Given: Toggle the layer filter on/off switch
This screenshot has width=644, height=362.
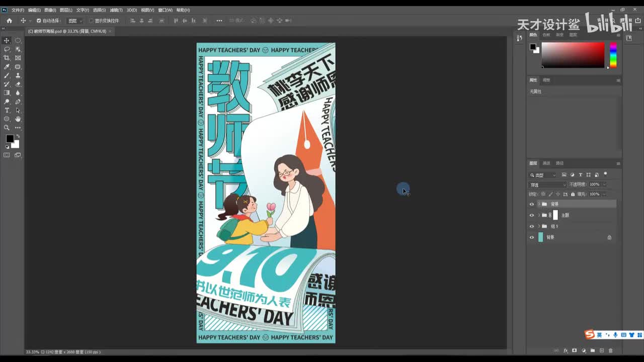Looking at the screenshot, I should tap(605, 174).
